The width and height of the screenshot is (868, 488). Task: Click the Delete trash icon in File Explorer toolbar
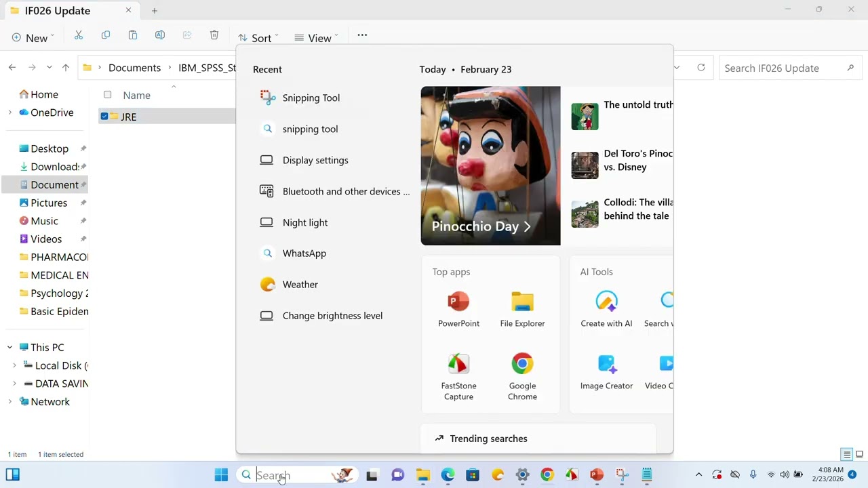click(214, 36)
